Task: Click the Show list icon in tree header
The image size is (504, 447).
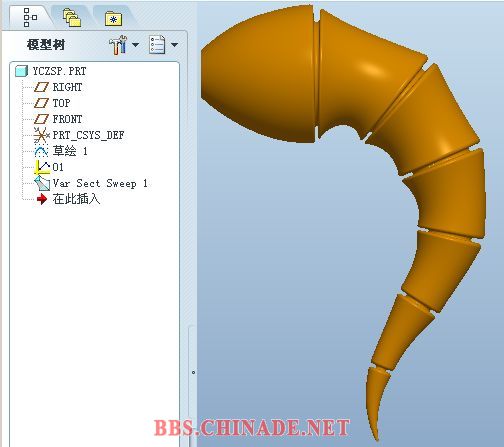Action: pos(157,45)
